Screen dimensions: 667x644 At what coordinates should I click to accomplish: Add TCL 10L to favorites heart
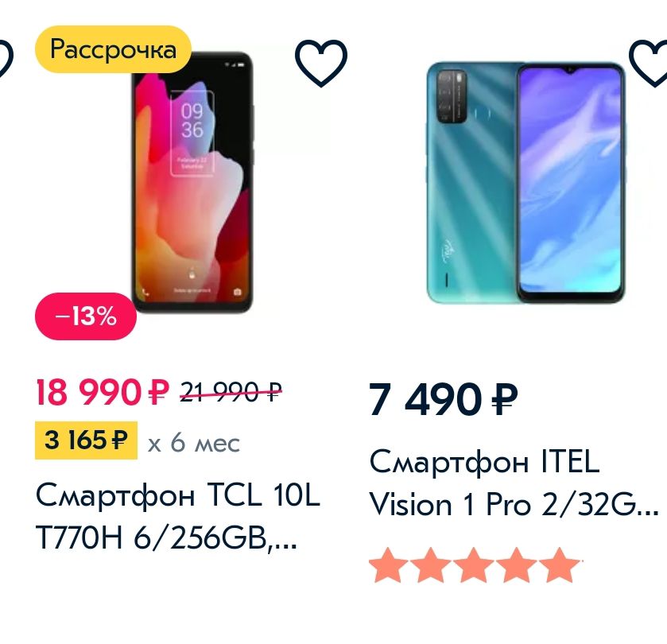321,63
